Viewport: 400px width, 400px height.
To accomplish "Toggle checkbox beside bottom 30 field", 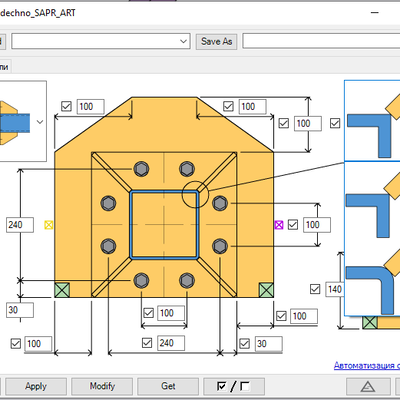I will (x=245, y=344).
